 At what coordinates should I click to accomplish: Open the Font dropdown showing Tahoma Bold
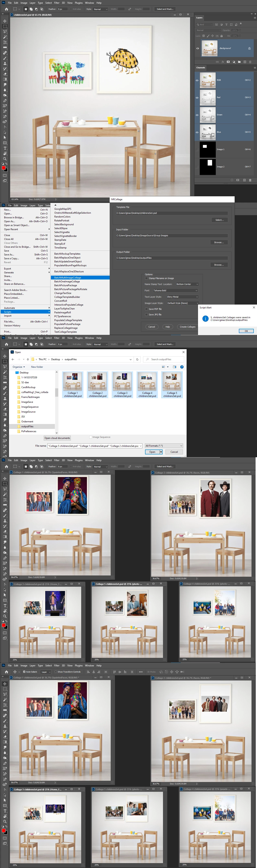tap(175, 290)
